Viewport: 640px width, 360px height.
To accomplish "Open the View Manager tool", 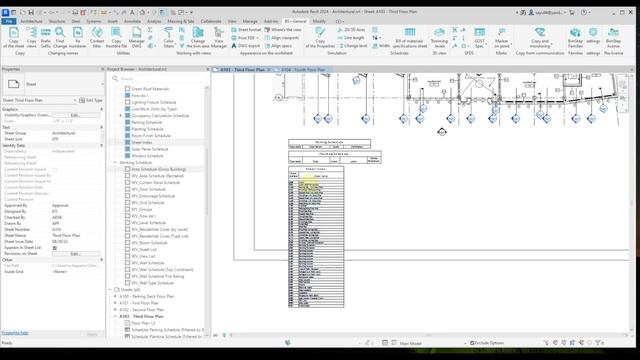I will click(219, 38).
